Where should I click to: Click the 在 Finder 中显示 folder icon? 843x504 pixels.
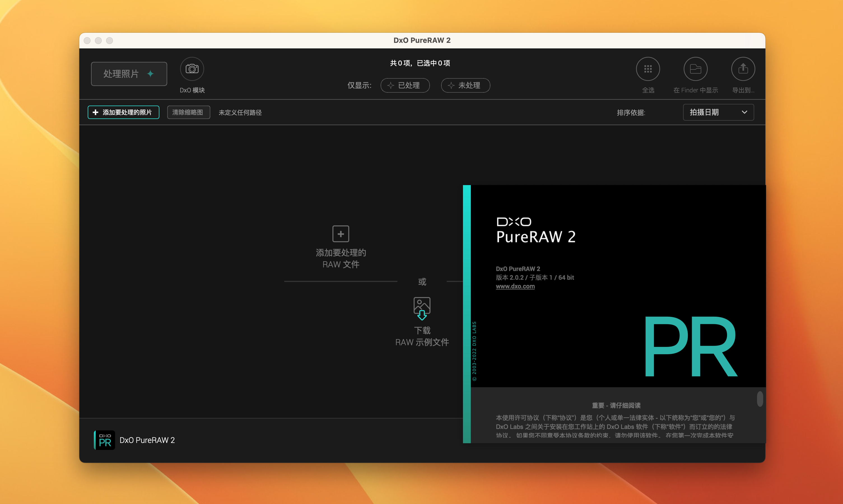[695, 69]
